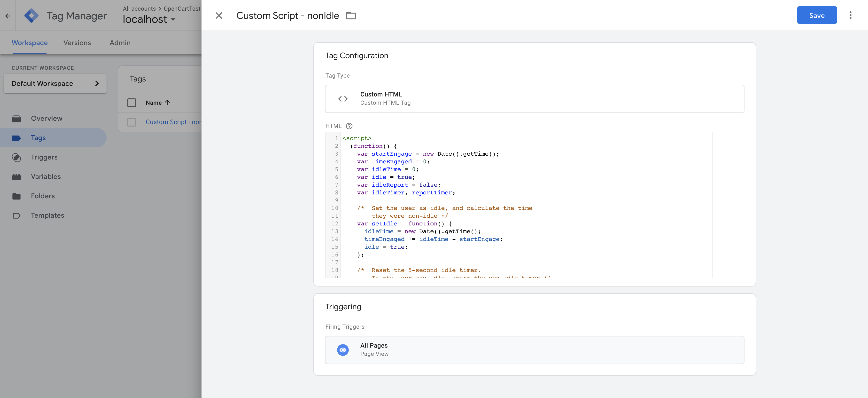This screenshot has height=398, width=868.
Task: Click line number 12 in code gutter
Action: click(335, 224)
